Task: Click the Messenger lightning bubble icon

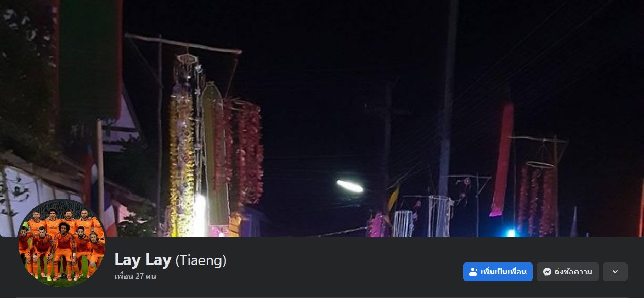Action: tap(547, 272)
